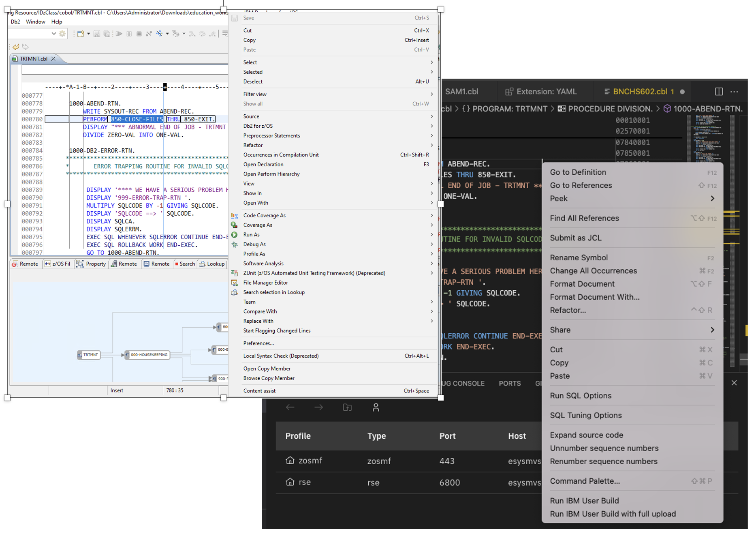Open the Property Group tab
The width and height of the screenshot is (756, 536).
click(x=91, y=264)
